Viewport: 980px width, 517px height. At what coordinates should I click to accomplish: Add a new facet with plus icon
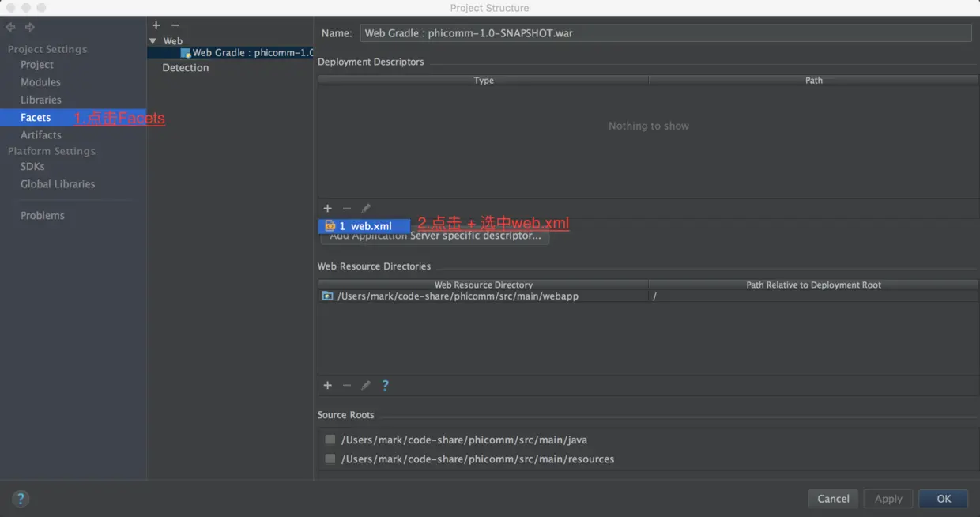[156, 25]
